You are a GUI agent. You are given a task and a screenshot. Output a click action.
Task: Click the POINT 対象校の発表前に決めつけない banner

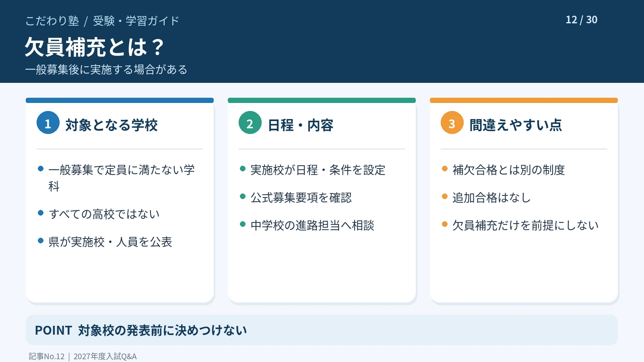pos(322,330)
